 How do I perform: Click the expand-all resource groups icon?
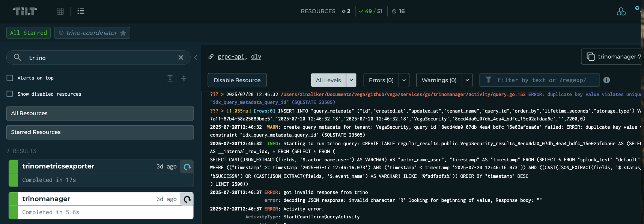(170, 78)
